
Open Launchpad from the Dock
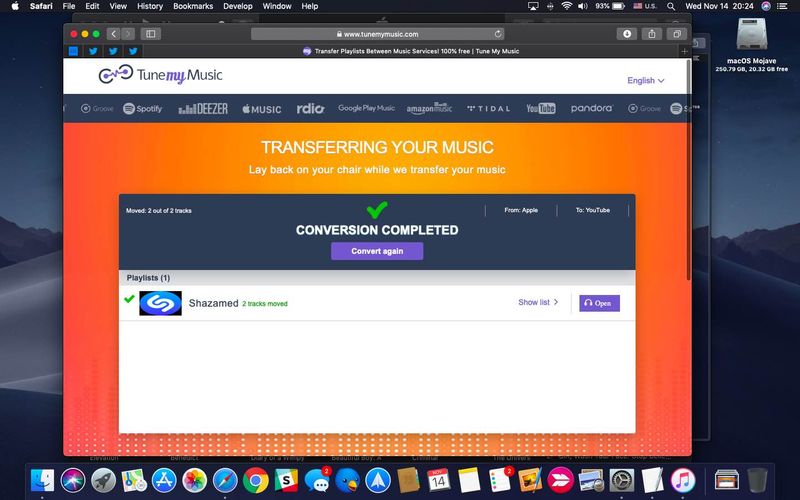pyautogui.click(x=103, y=480)
